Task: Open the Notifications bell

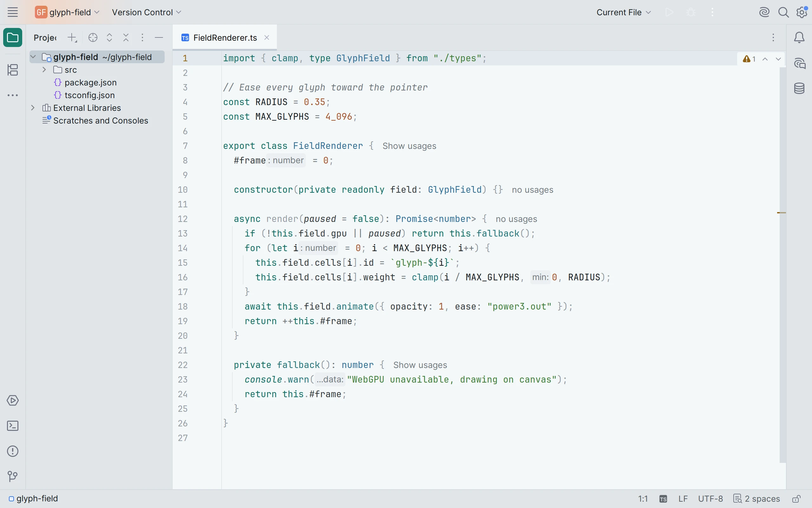Action: tap(799, 38)
